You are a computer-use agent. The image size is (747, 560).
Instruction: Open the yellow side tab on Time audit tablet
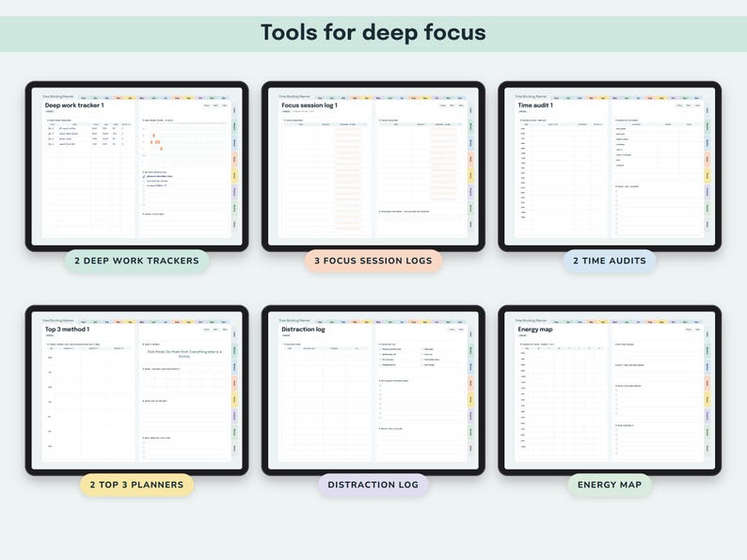[x=707, y=176]
